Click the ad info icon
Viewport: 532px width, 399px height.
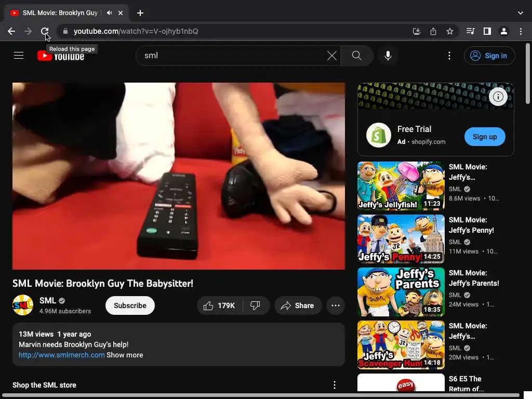[x=498, y=97]
